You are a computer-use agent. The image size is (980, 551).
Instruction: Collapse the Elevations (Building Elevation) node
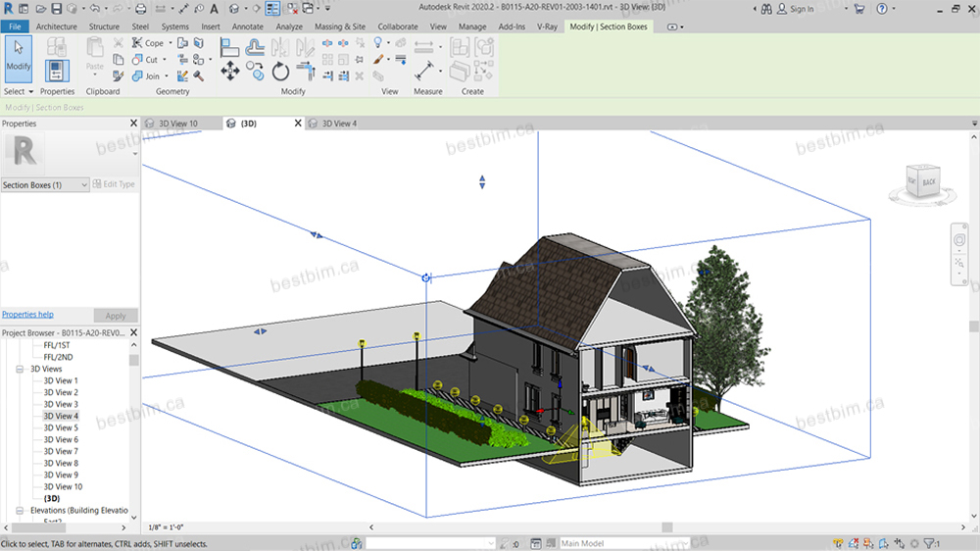click(20, 511)
